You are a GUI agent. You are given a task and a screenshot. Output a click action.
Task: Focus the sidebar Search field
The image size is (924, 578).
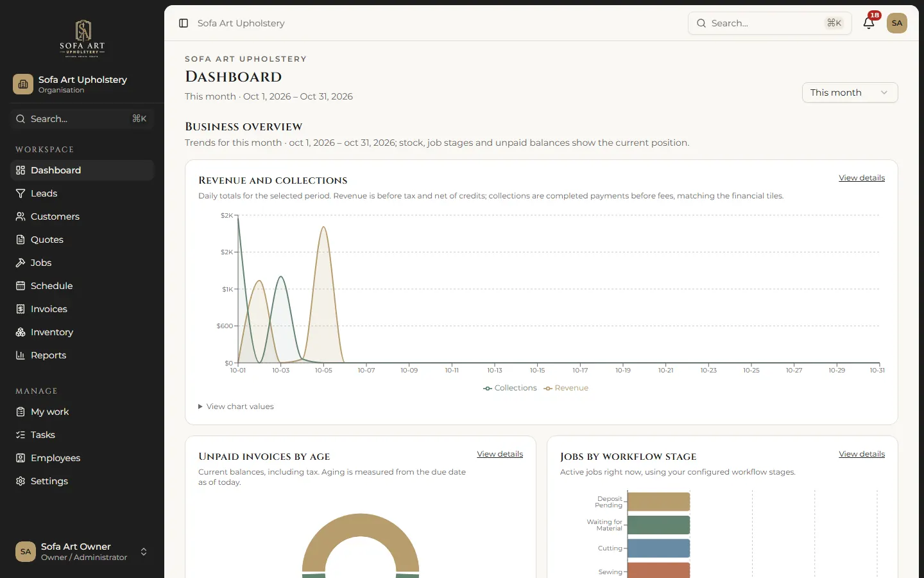click(x=82, y=119)
